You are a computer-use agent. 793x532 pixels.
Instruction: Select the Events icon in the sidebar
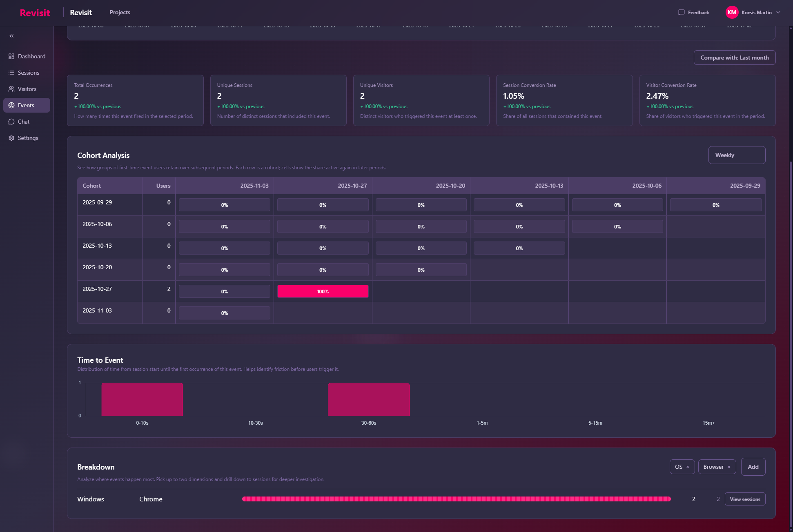[x=11, y=105]
